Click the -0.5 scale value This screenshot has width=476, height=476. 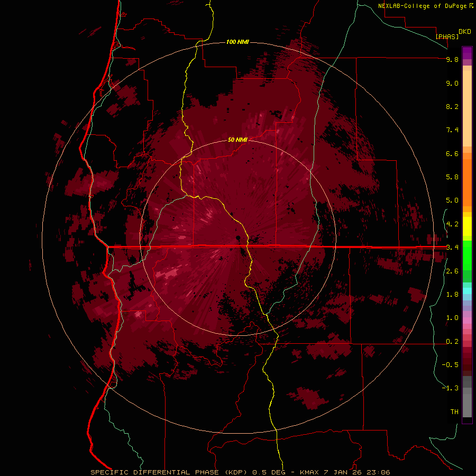(450, 365)
